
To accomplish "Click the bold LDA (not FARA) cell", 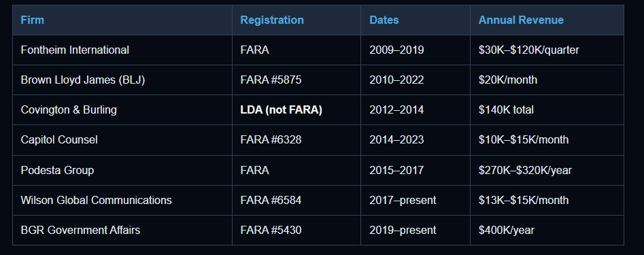I will click(296, 110).
